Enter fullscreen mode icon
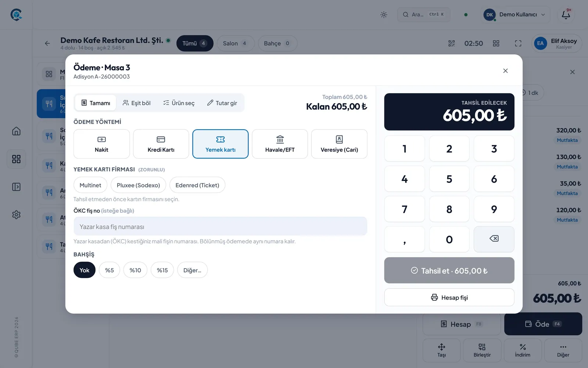588x368 pixels. click(518, 43)
